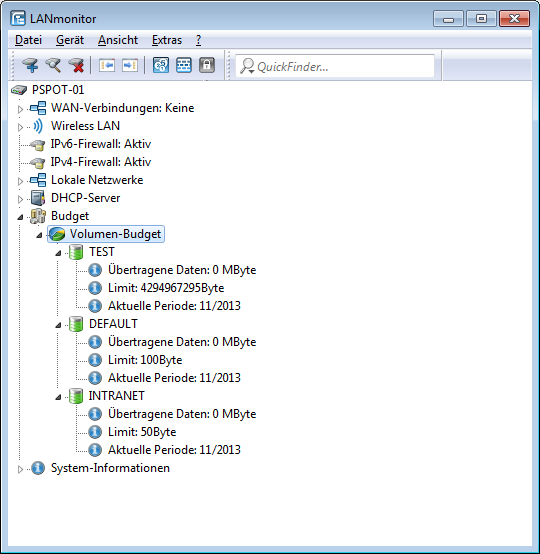The height and width of the screenshot is (554, 540).
Task: Click into the QuickFinder search field
Action: coord(335,66)
